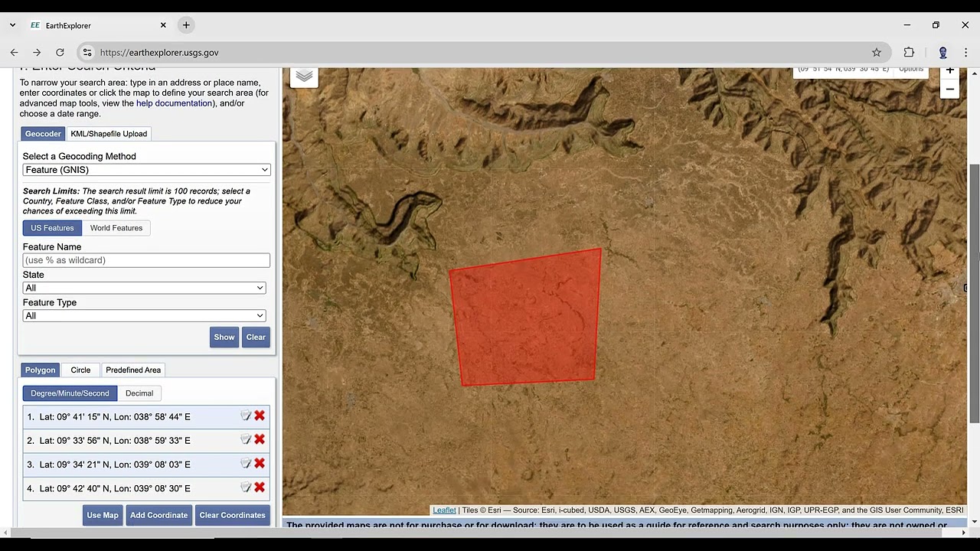Delete coordinate 3 with red X
980x551 pixels.
pos(260,463)
